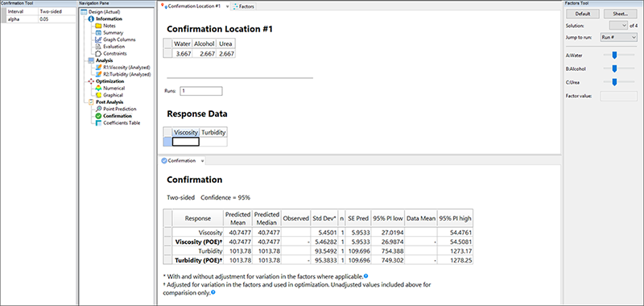Select the Turbidity (POE) row label
The width and height of the screenshot is (644, 306).
coord(199,260)
